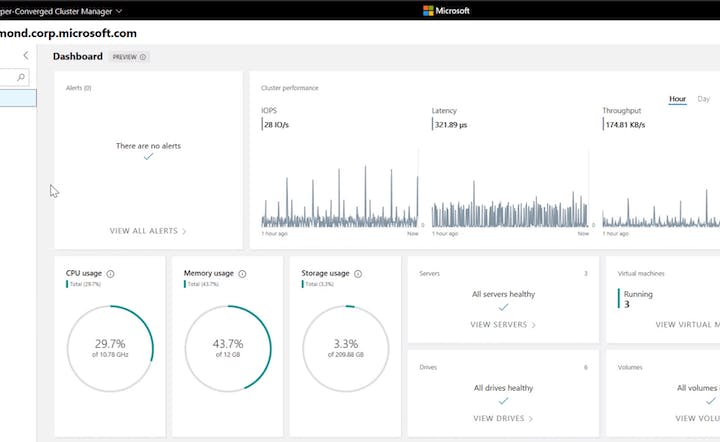The height and width of the screenshot is (442, 720).
Task: Switch cluster performance to Day
Action: 703,99
